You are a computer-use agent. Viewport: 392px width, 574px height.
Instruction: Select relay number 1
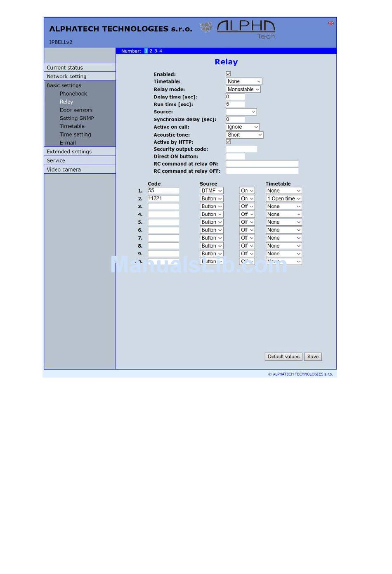146,51
